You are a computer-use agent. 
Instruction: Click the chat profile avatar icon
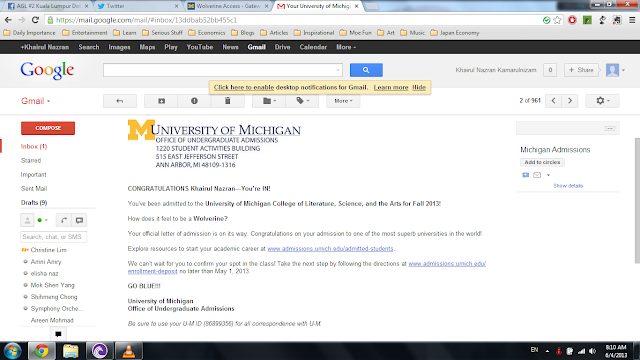tap(27, 220)
